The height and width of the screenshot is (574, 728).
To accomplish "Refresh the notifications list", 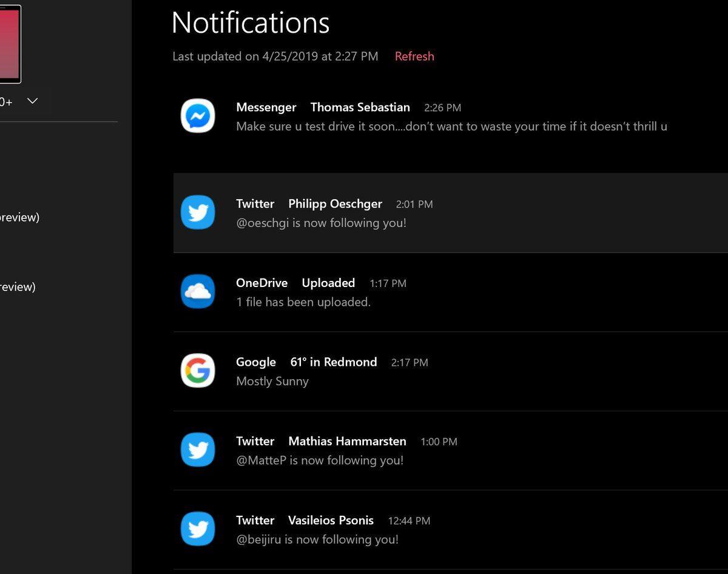I will click(x=414, y=56).
